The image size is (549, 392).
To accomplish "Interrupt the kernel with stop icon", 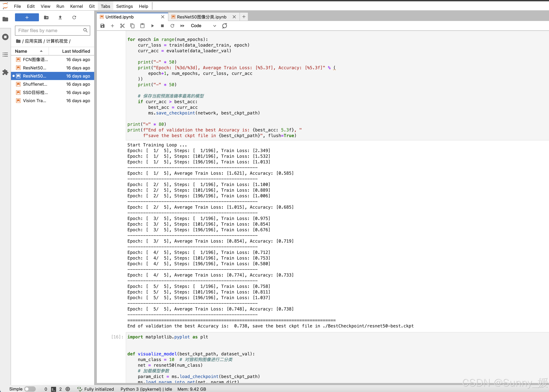I will click(x=162, y=26).
